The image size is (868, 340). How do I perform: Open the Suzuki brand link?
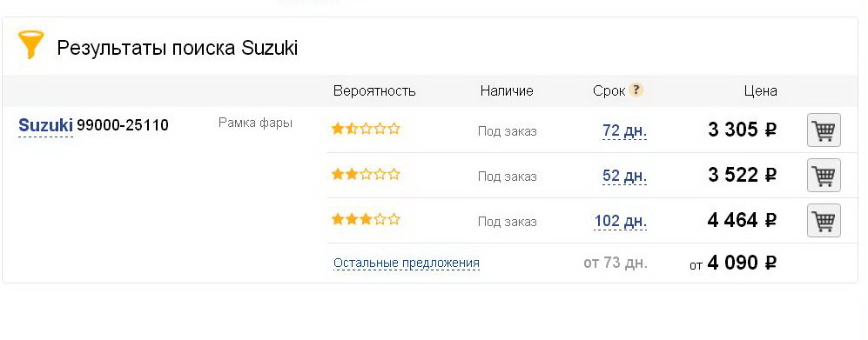tap(45, 125)
